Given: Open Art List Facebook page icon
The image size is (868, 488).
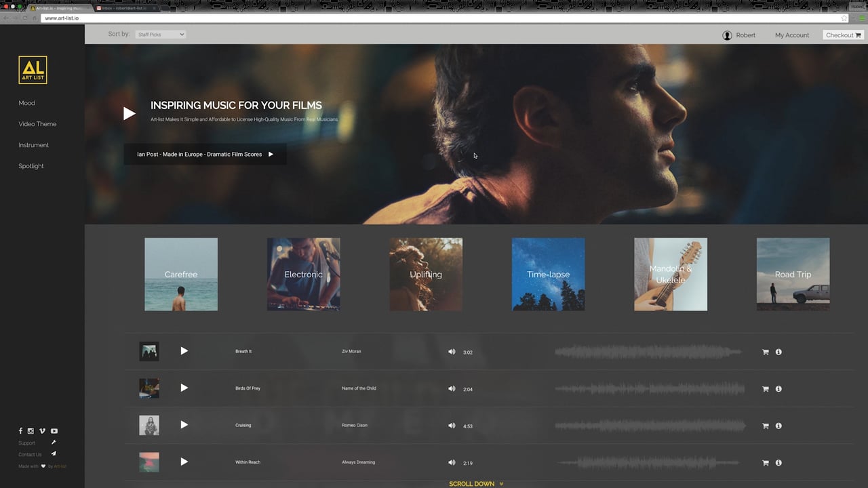Looking at the screenshot, I should 20,431.
